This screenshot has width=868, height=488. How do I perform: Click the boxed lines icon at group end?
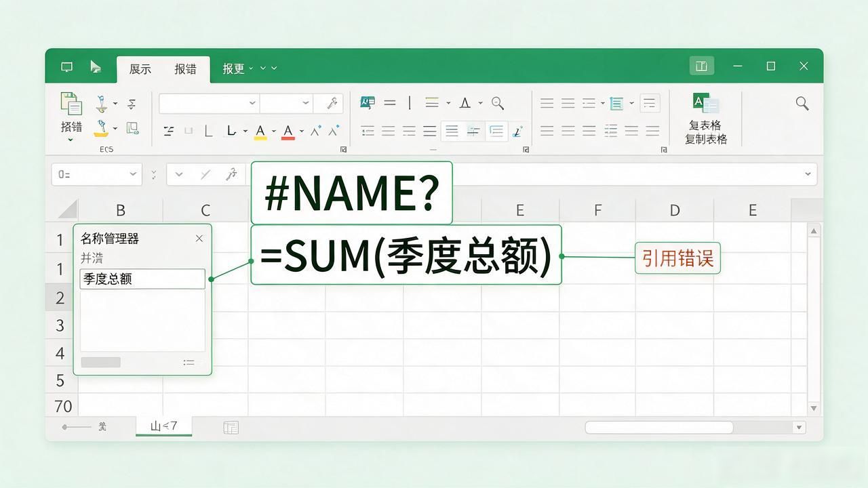(650, 103)
